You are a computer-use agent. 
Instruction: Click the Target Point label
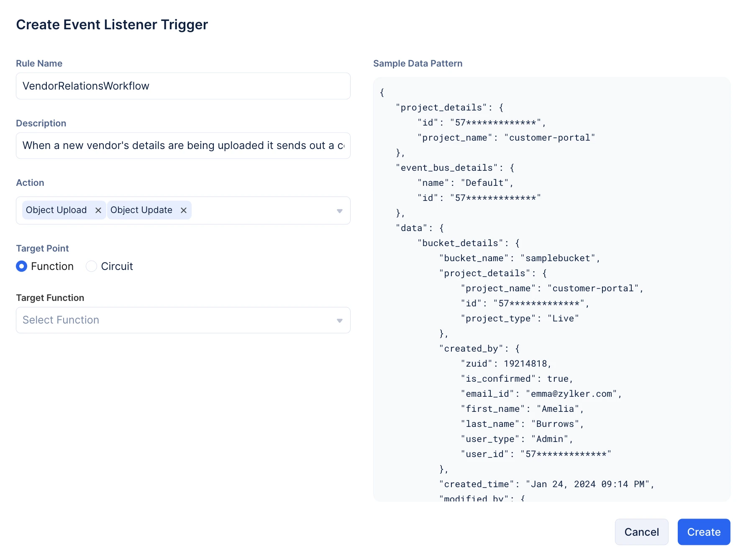(42, 249)
